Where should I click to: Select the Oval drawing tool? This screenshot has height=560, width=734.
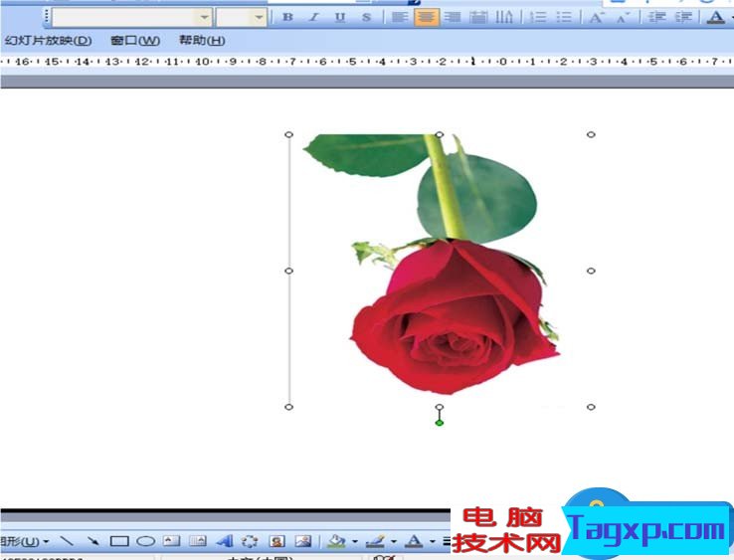click(x=145, y=542)
